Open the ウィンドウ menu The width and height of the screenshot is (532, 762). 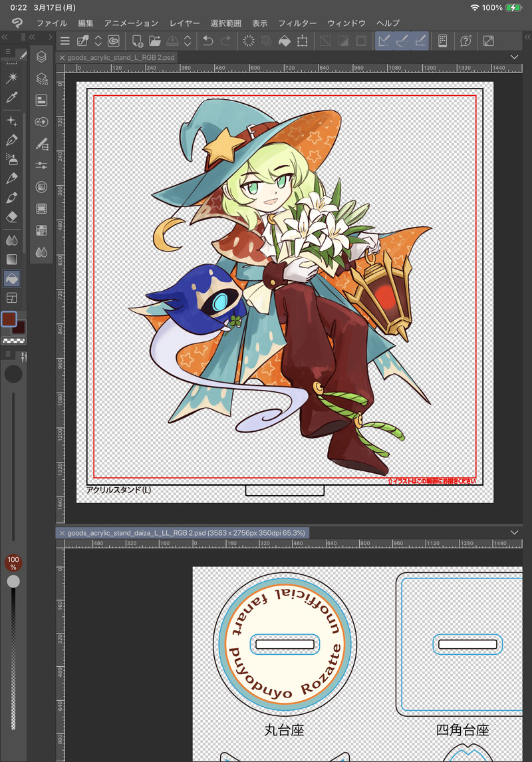click(346, 23)
